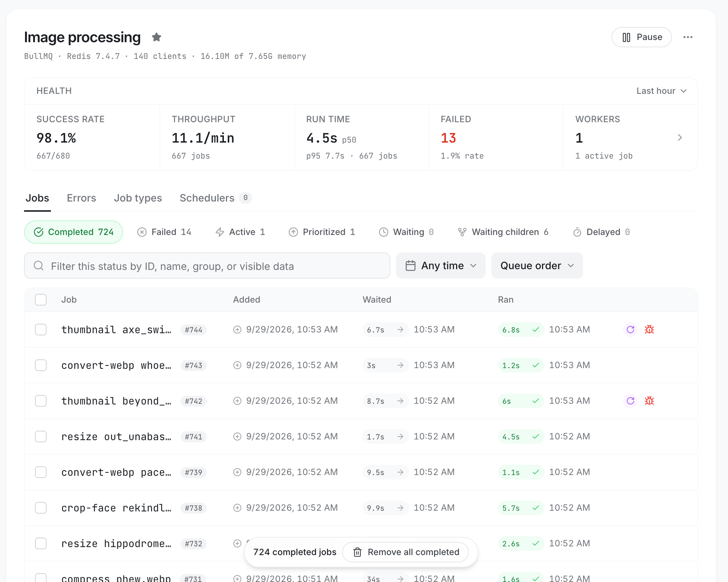The width and height of the screenshot is (728, 582).
Task: Open job convert-webp whoe… row
Action: point(361,365)
